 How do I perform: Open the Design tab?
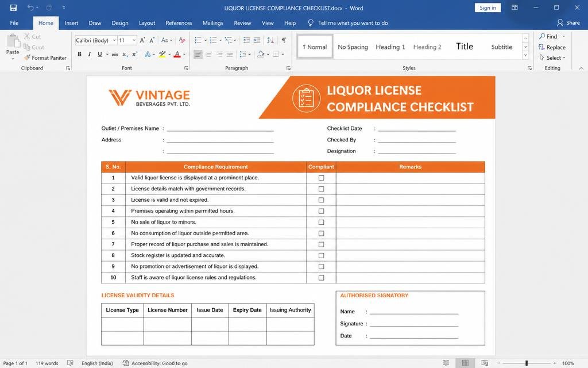[119, 23]
